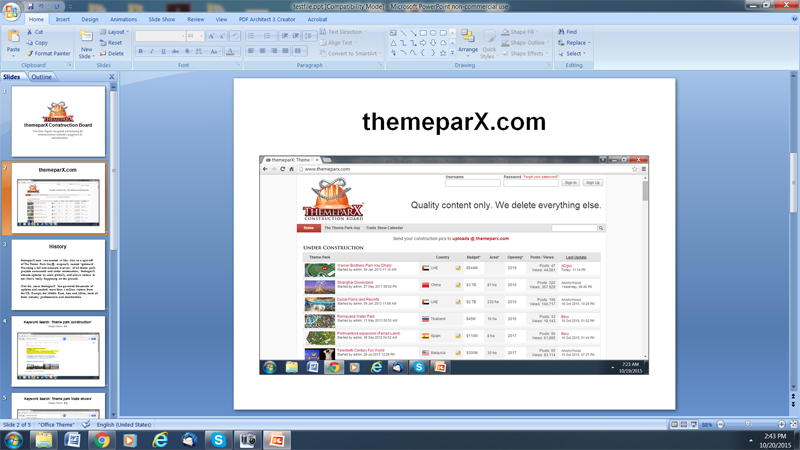Click the Office button orb

click(x=11, y=9)
